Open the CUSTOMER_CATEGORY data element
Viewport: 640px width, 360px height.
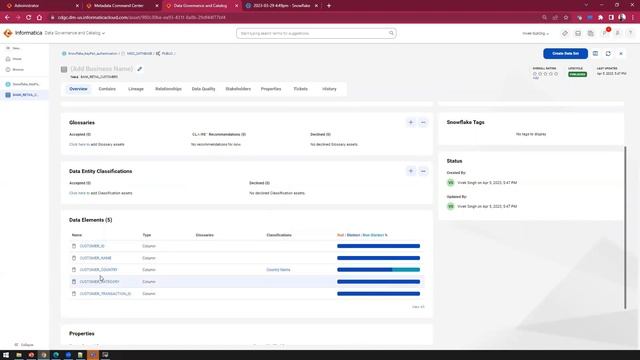(x=100, y=282)
